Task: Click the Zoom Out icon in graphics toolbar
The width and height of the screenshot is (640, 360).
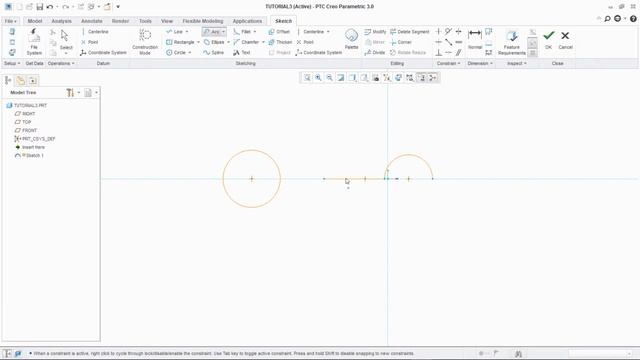Action: click(329, 78)
